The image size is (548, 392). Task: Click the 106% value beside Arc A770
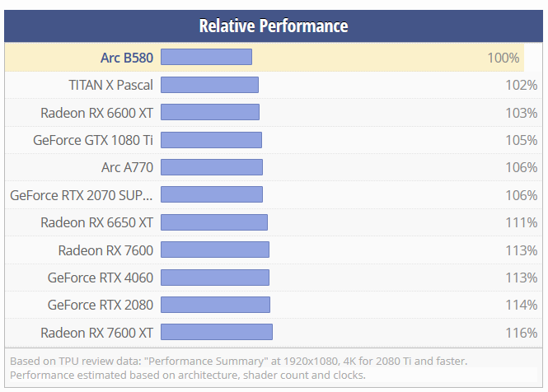pos(522,167)
